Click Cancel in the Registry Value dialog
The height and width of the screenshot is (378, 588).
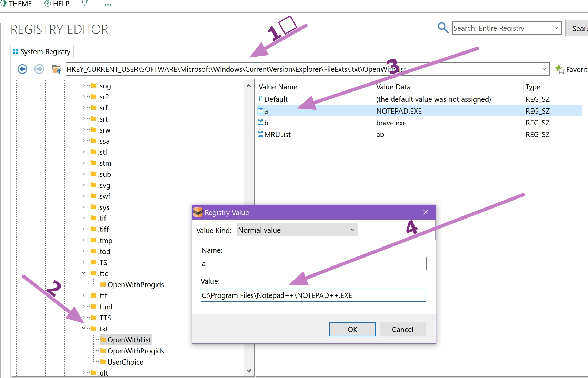point(402,329)
